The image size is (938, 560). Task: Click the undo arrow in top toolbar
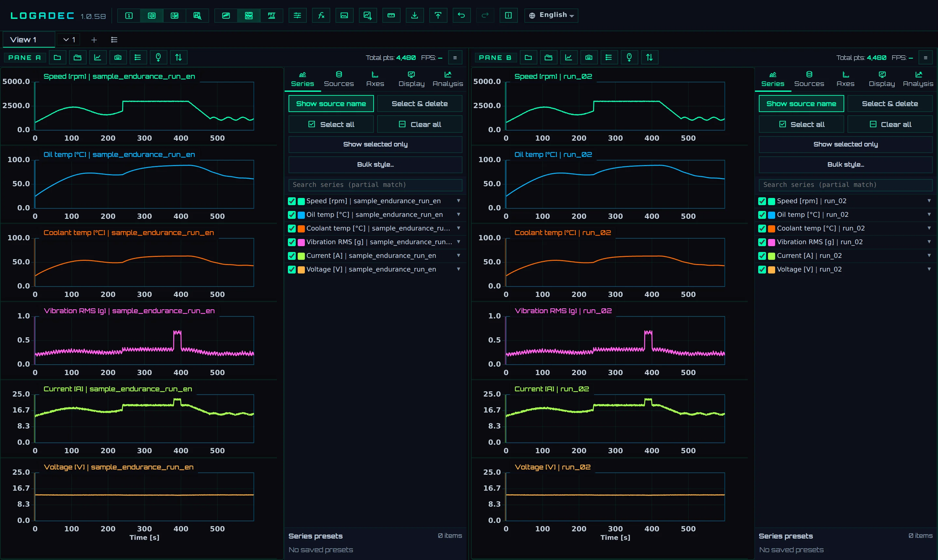tap(461, 16)
